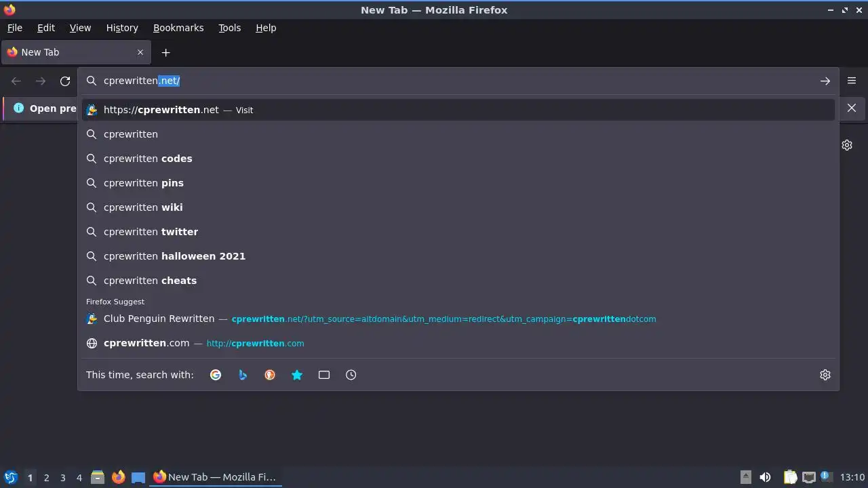Screen dimensions: 868x488
Task: Click the forward navigation arrow
Action: pyautogui.click(x=41, y=81)
